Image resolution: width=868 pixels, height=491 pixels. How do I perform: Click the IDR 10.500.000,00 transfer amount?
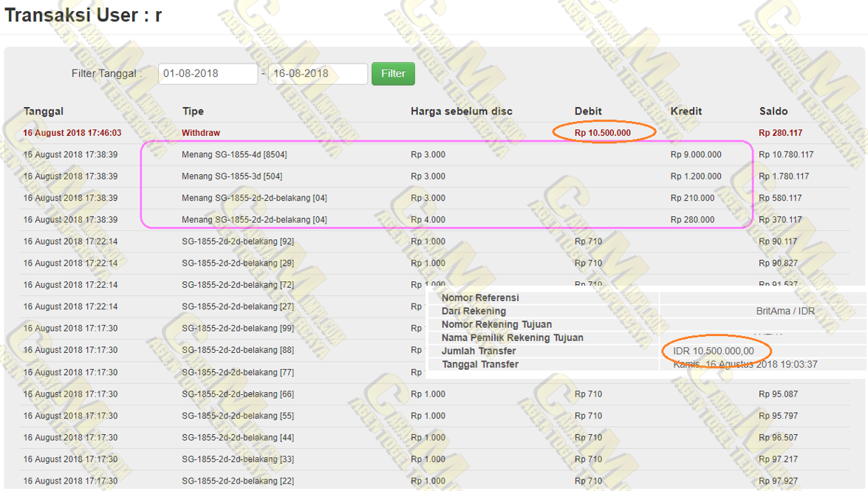714,351
